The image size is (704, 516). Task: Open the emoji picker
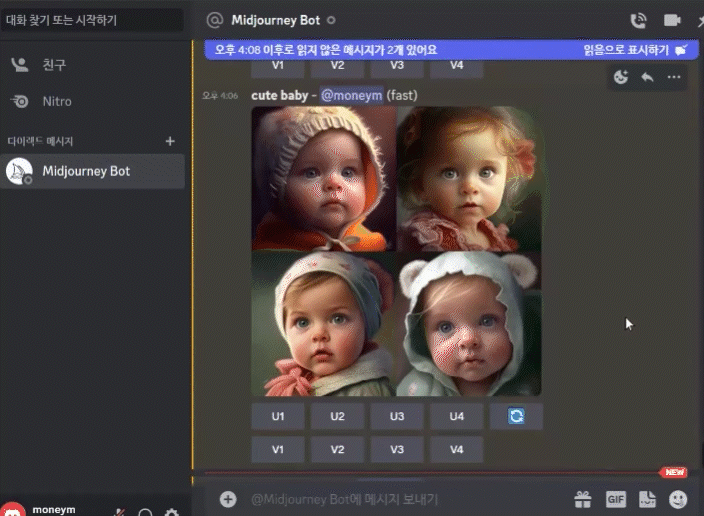coord(679,498)
